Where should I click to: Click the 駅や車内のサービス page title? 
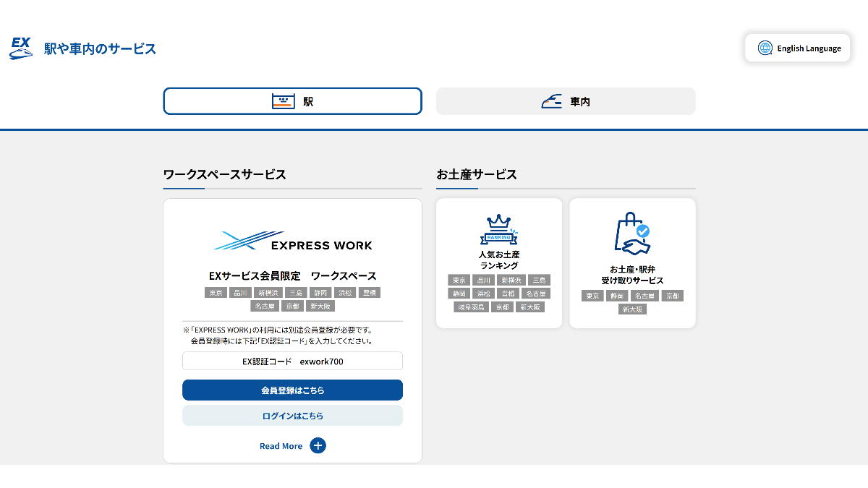click(x=100, y=48)
